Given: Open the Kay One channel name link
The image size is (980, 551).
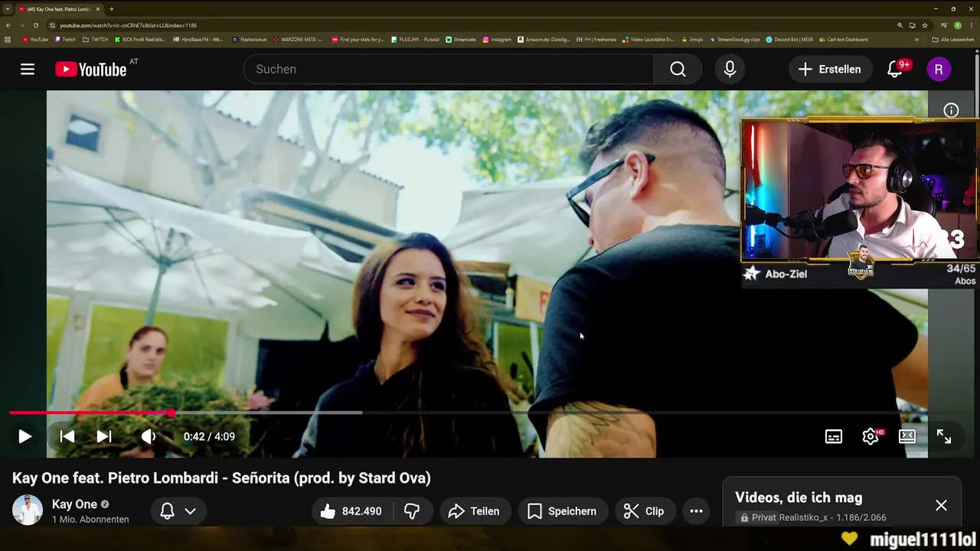Looking at the screenshot, I should click(x=74, y=504).
